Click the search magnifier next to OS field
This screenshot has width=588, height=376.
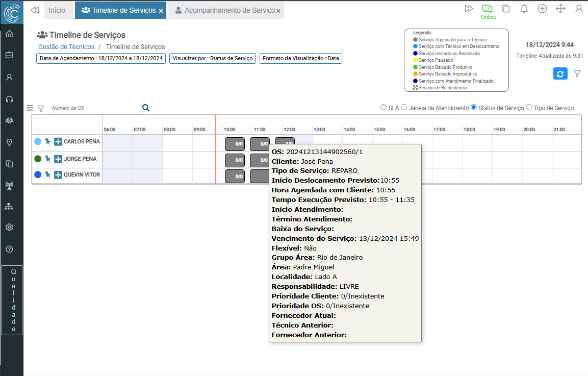(146, 108)
